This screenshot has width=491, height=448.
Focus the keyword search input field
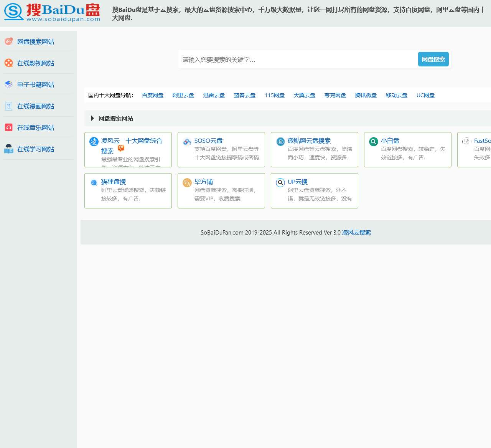coord(298,60)
